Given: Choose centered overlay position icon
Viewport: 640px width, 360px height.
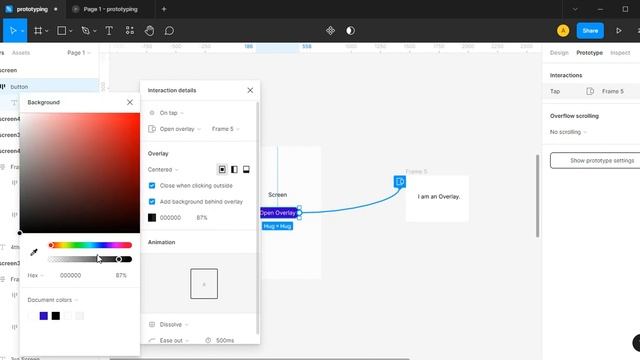Looking at the screenshot, I should (x=222, y=169).
